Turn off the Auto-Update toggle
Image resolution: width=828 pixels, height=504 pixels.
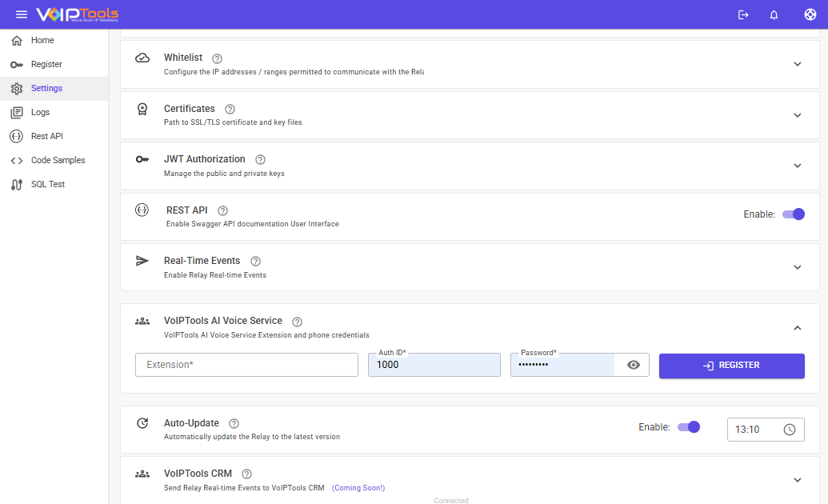coord(688,427)
